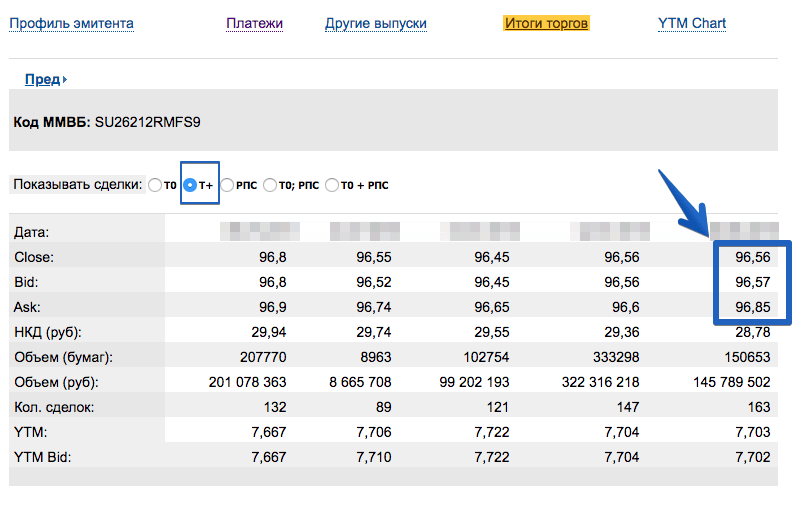Image resolution: width=801 pixels, height=512 pixels.
Task: Click the ruble volume 99 202 193
Action: [474, 382]
